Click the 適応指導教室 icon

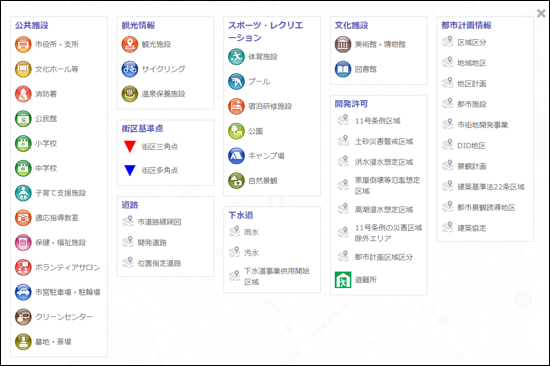(x=23, y=218)
